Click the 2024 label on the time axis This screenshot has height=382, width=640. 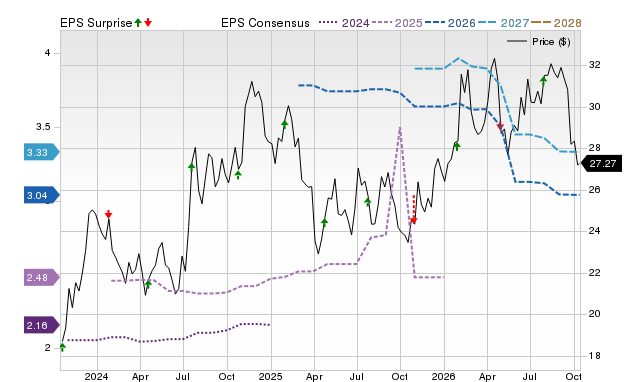point(96,376)
